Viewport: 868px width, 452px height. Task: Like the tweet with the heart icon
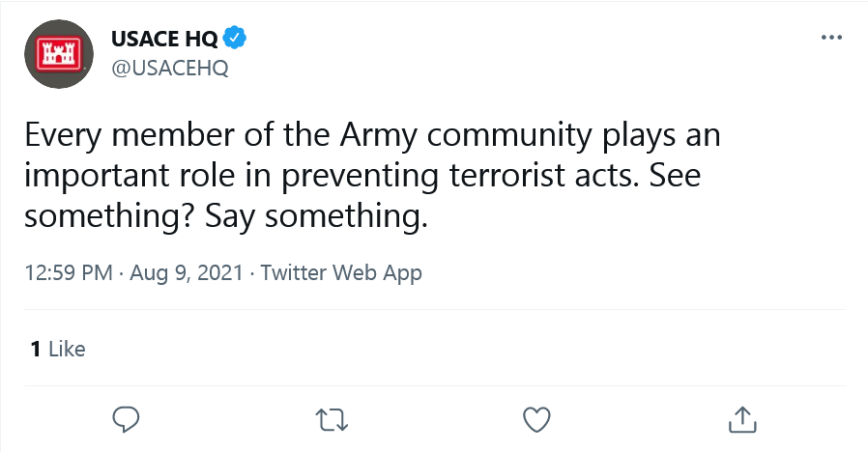536,420
